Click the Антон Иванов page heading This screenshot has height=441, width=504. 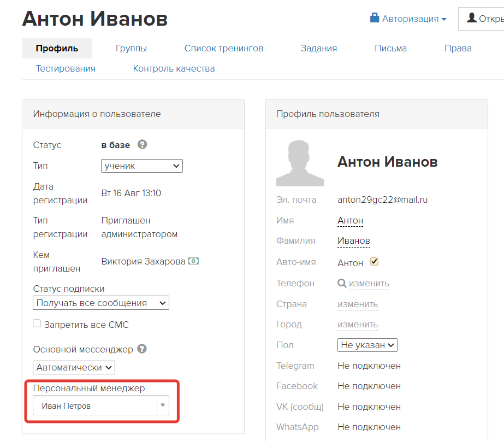(x=95, y=19)
